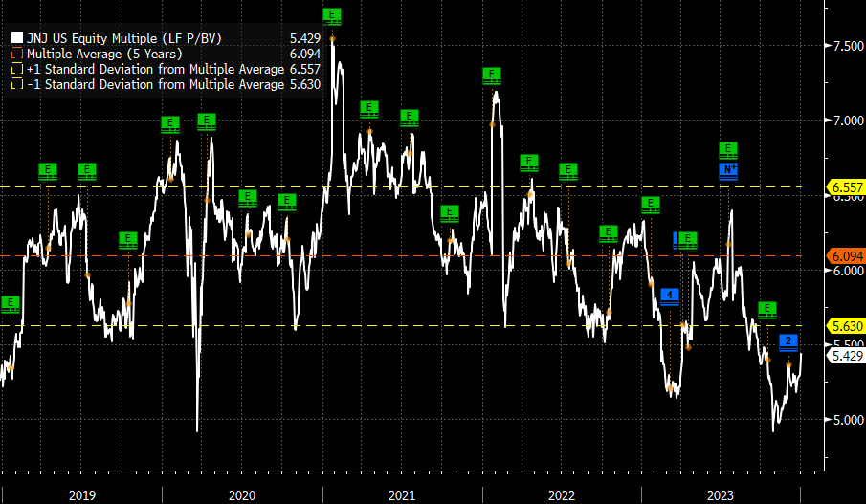This screenshot has height=504, width=866.
Task: Select the July 2020 earnings E marker
Action: point(248,198)
